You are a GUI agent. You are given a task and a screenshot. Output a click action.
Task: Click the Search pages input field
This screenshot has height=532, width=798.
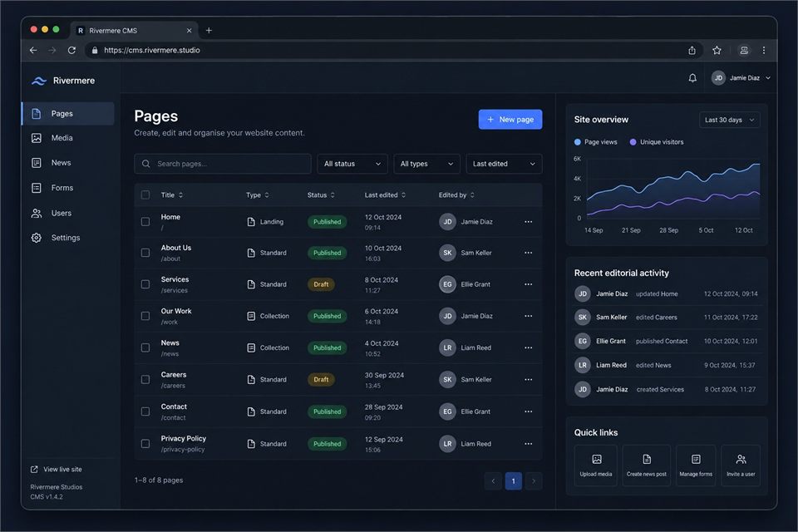pyautogui.click(x=223, y=164)
